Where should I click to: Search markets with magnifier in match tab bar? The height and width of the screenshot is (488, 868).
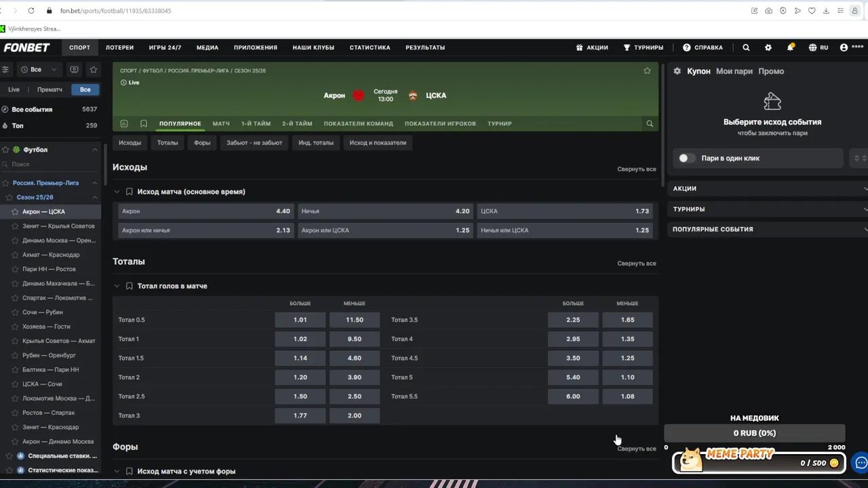pos(650,123)
